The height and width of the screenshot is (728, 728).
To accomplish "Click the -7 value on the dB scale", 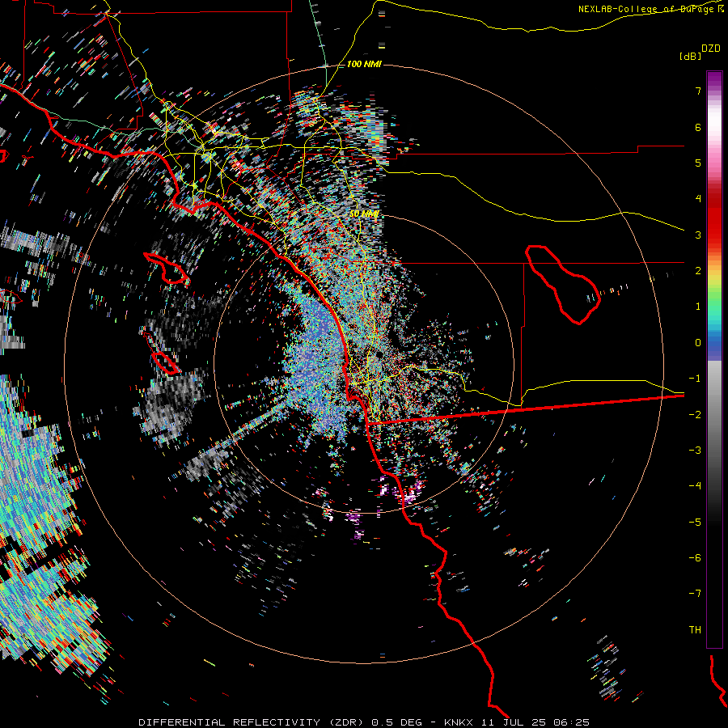I will (x=695, y=594).
